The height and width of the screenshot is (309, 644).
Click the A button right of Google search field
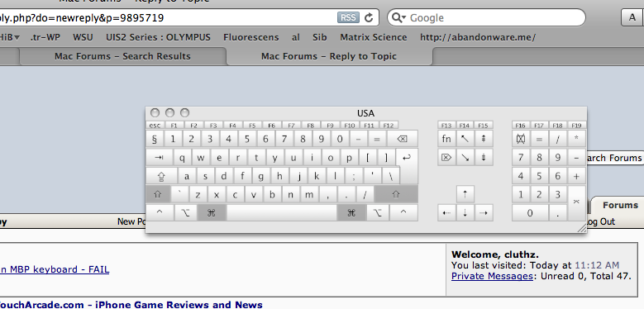click(x=632, y=17)
